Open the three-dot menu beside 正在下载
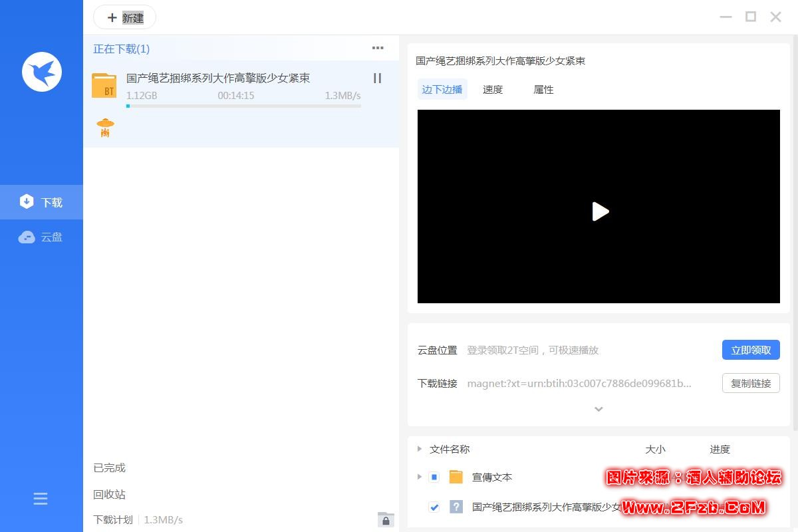The width and height of the screenshot is (798, 532). click(x=378, y=48)
